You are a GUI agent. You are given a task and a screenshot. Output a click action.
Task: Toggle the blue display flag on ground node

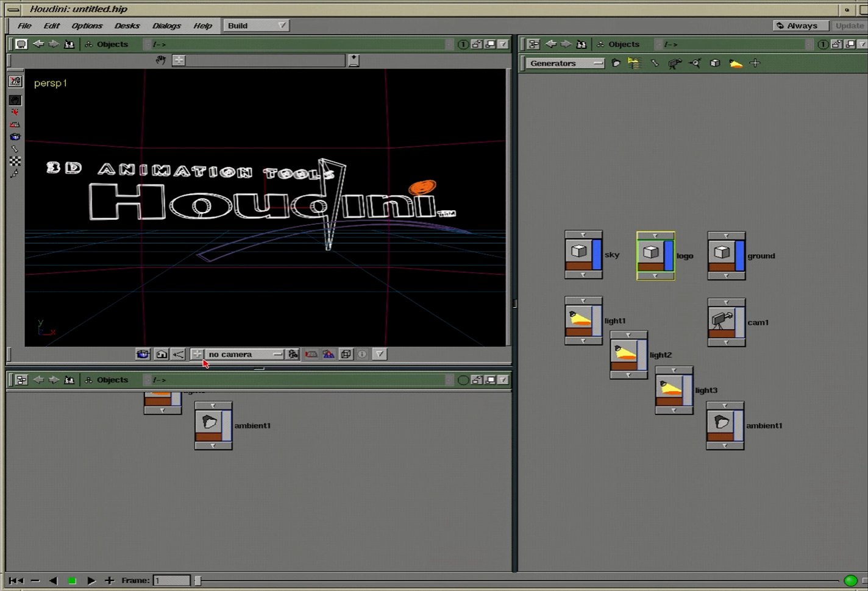click(739, 256)
